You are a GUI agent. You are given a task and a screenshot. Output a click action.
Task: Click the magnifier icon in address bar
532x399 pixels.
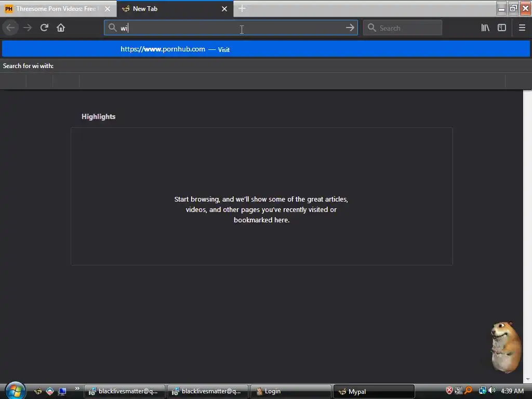(112, 28)
